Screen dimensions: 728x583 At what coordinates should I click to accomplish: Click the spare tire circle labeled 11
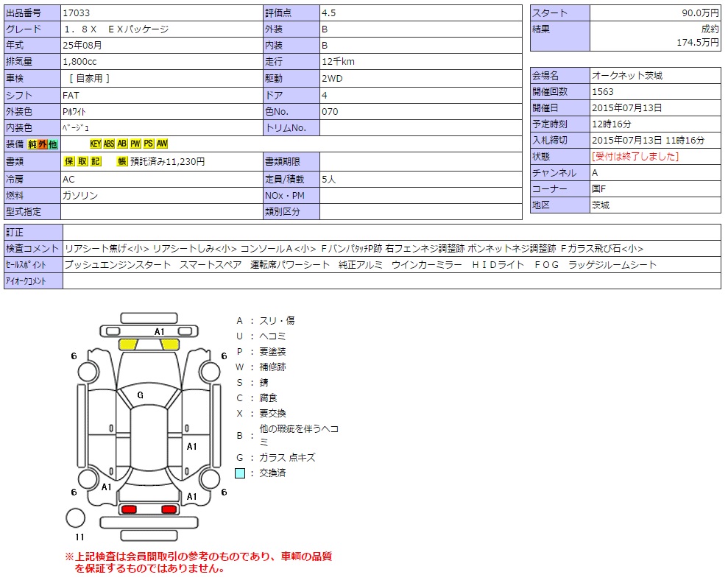pos(76,518)
